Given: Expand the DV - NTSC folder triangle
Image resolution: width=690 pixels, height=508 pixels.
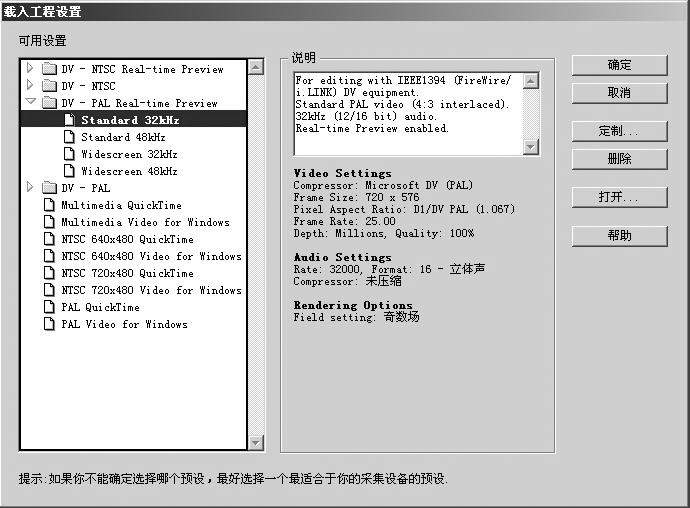Looking at the screenshot, I should click(30, 85).
